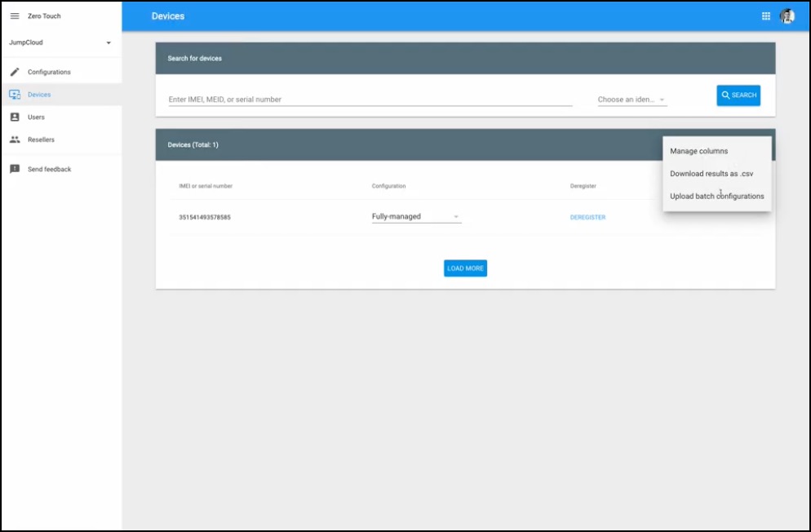Viewport: 811px width, 532px height.
Task: Open the Google apps grid
Action: 766,16
